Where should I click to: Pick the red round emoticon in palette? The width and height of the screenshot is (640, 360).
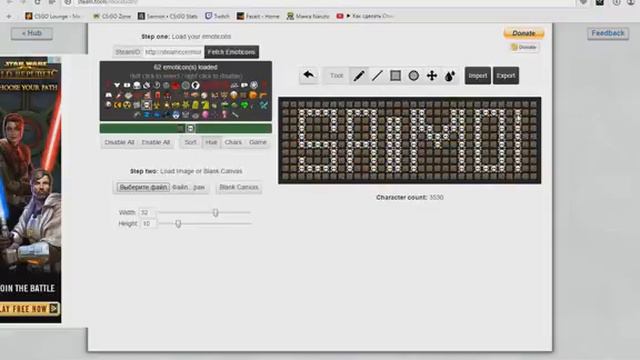click(x=176, y=86)
